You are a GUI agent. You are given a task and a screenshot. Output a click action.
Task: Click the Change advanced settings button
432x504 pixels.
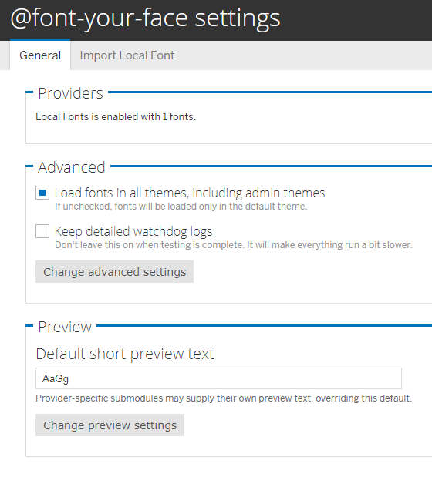(x=114, y=272)
